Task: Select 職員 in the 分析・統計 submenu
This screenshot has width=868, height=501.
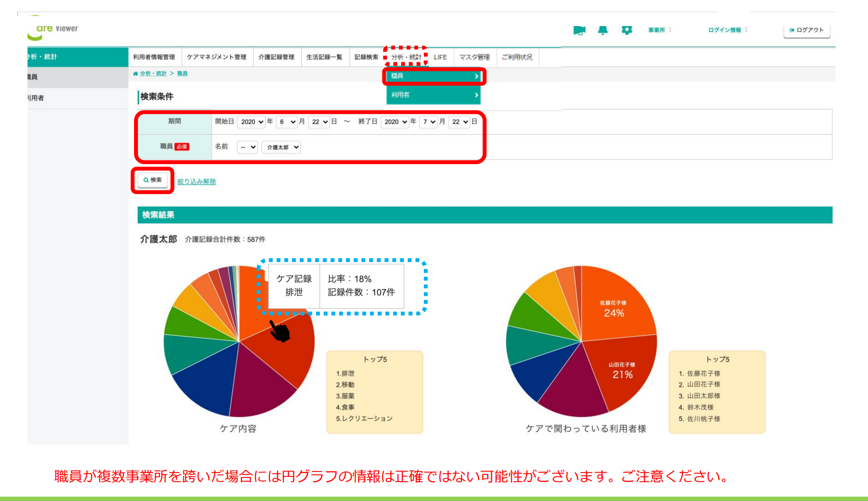Action: coord(434,76)
